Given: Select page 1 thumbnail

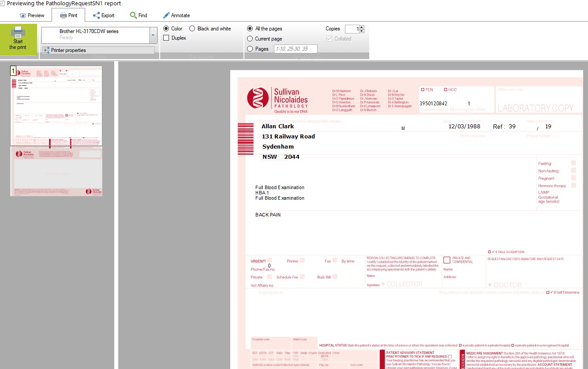Looking at the screenshot, I should click(56, 106).
